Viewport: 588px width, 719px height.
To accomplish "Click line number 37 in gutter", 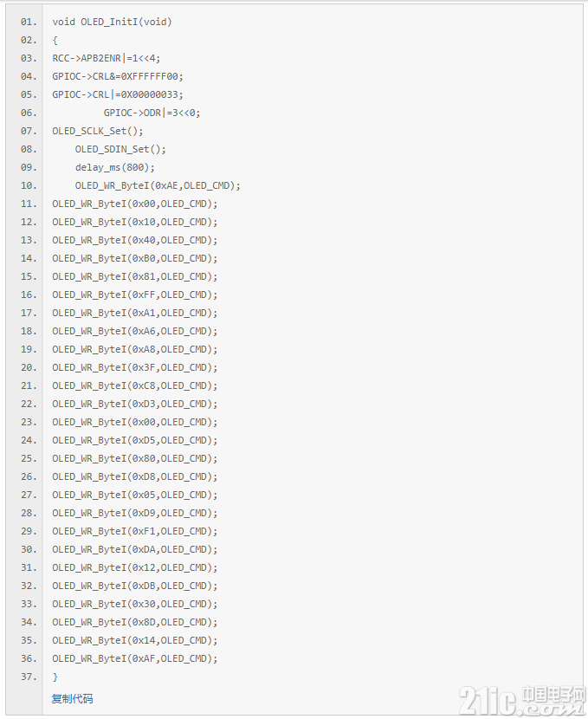I will pyautogui.click(x=29, y=677).
